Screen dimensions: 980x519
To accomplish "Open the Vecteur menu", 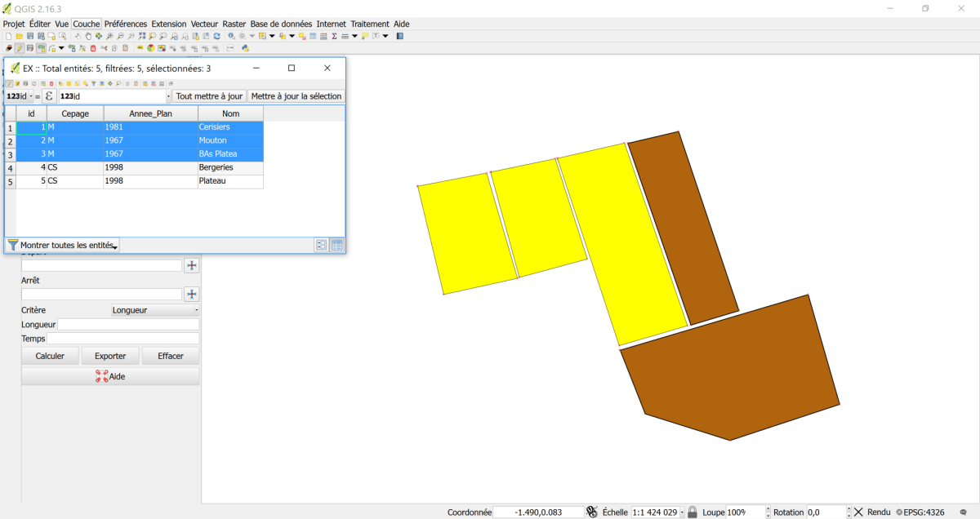I will point(204,24).
